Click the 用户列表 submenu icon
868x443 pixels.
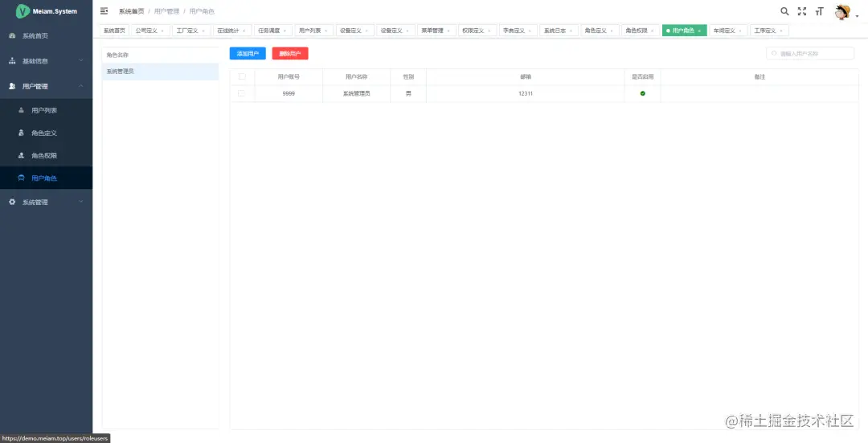point(22,110)
